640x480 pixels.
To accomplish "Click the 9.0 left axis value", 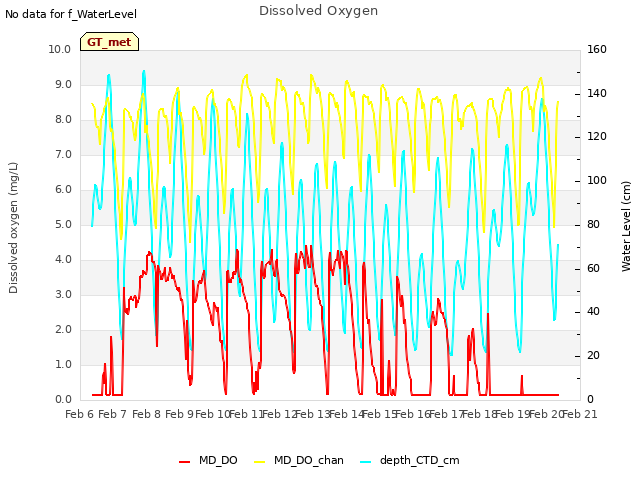I will [63, 84].
